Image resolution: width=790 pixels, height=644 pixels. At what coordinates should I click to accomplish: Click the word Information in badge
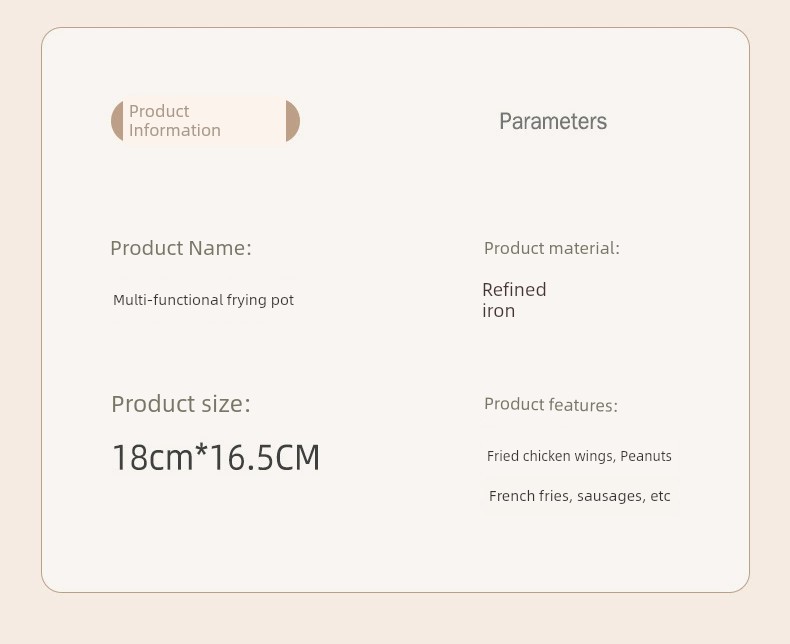[175, 131]
